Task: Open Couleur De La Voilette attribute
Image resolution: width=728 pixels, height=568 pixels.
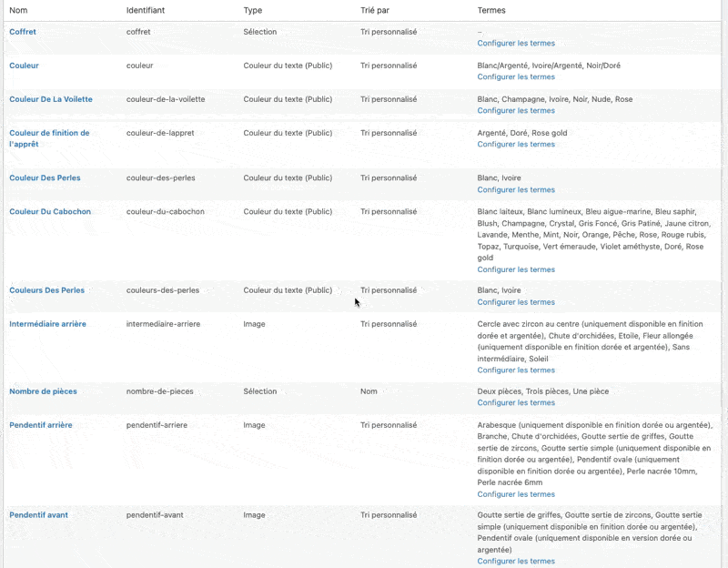Action: [51, 99]
